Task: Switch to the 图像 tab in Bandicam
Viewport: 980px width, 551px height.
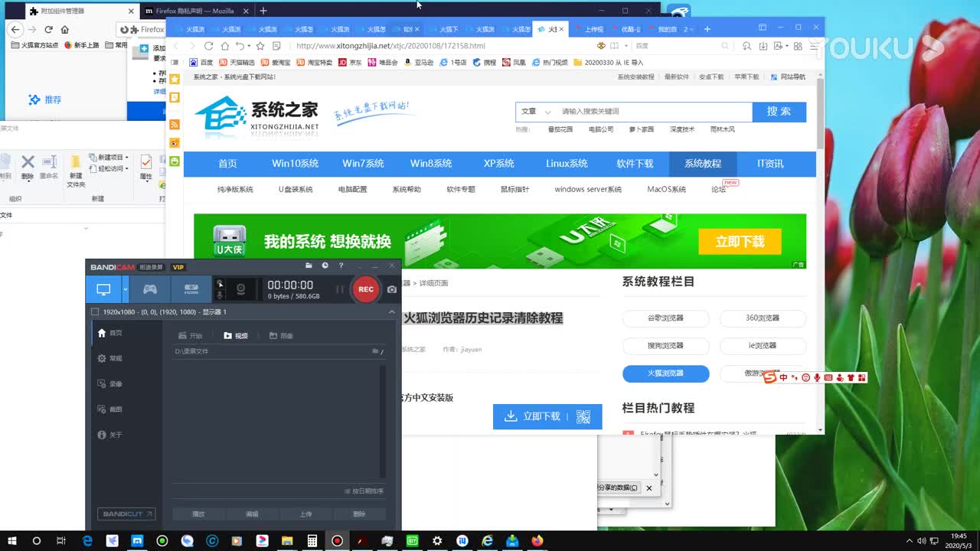Action: coord(283,335)
